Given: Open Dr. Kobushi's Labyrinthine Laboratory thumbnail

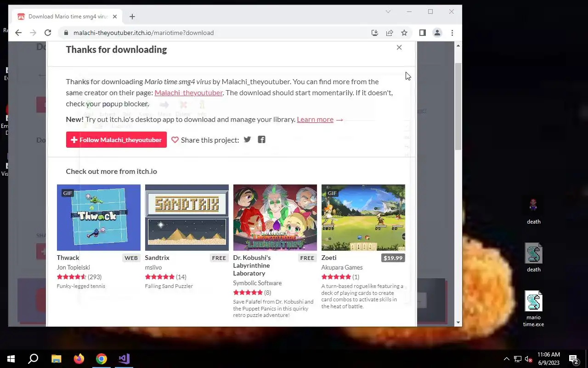Looking at the screenshot, I should [x=275, y=218].
